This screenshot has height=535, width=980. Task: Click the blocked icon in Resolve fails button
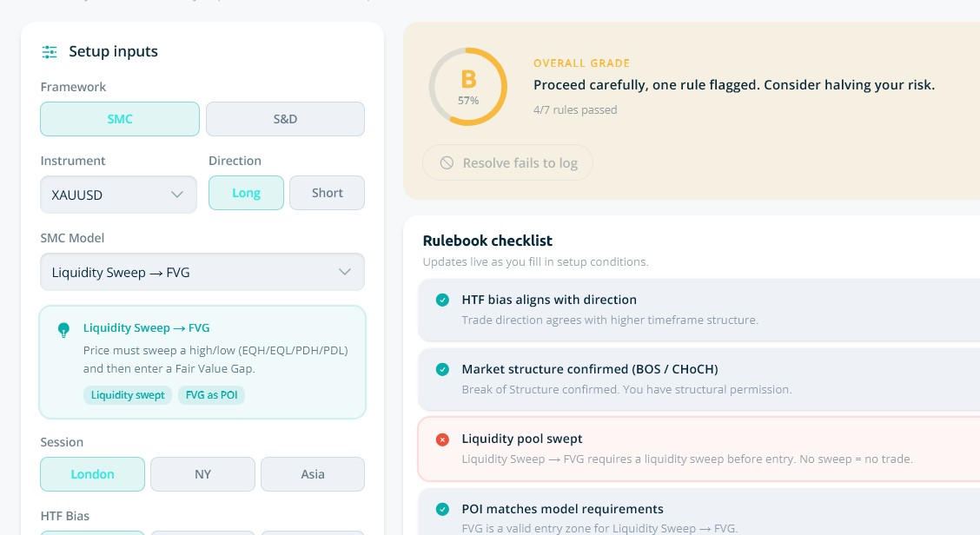(x=447, y=163)
